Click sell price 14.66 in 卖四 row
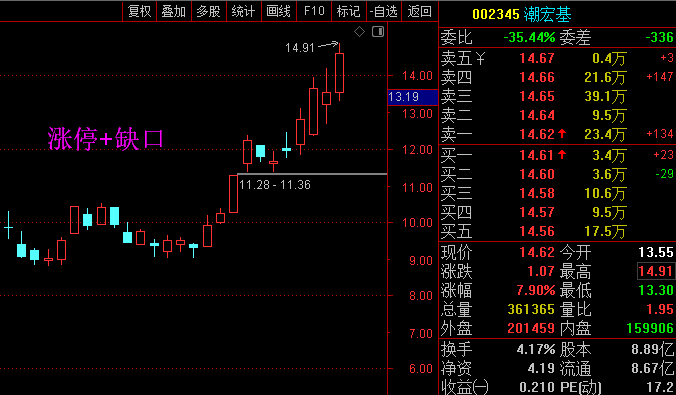676x395 pixels. click(x=537, y=77)
